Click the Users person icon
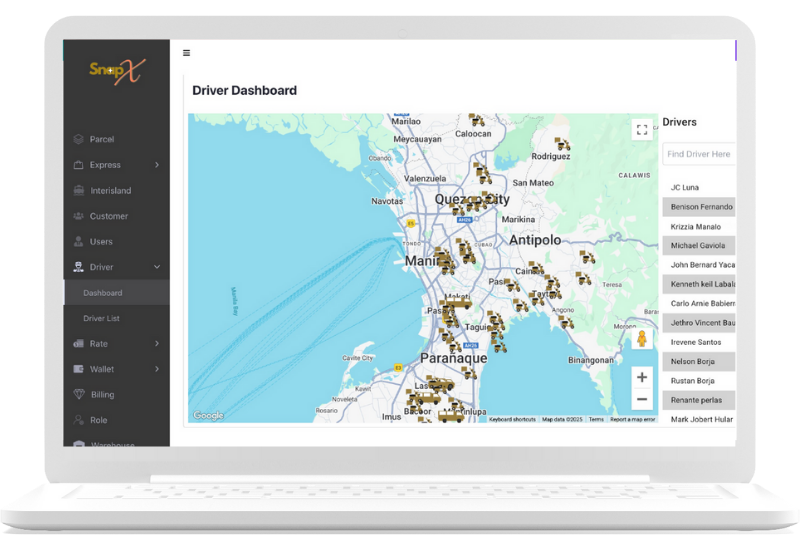Screen dimensions: 800x550 pyautogui.click(x=79, y=241)
